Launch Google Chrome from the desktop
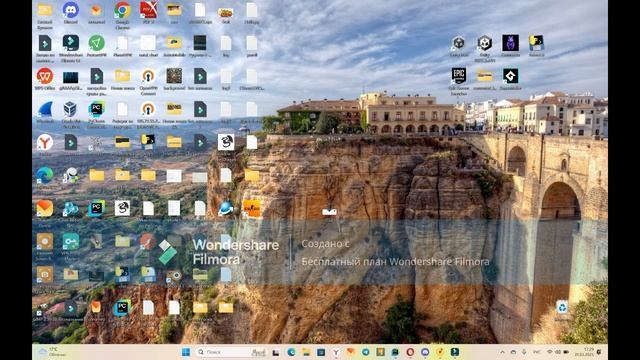The height and width of the screenshot is (360, 640). tap(122, 10)
